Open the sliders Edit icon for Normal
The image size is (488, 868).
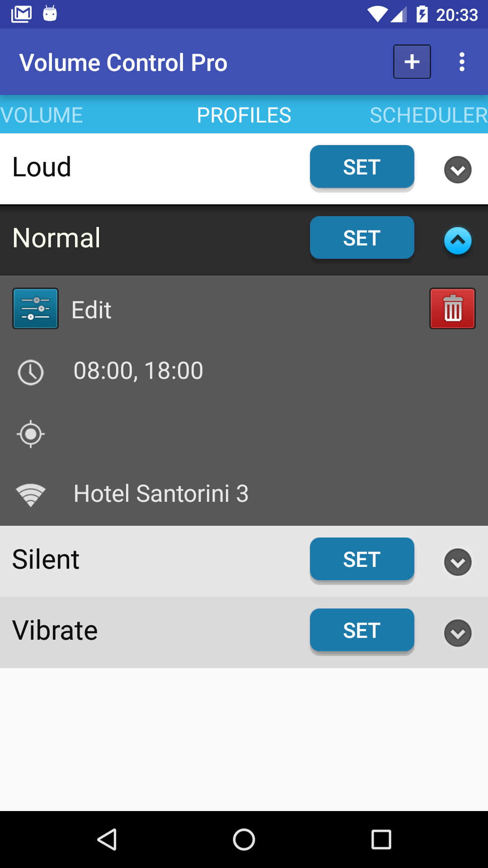point(35,308)
